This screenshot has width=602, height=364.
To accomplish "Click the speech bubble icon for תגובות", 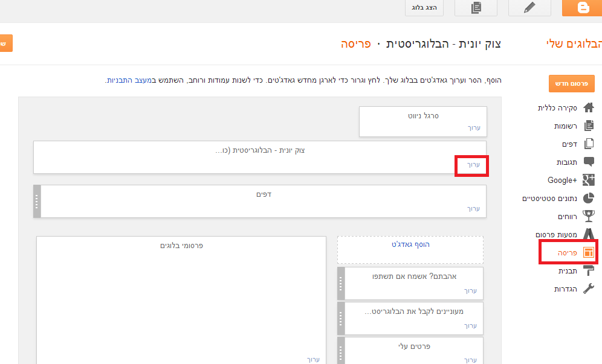I will (589, 162).
